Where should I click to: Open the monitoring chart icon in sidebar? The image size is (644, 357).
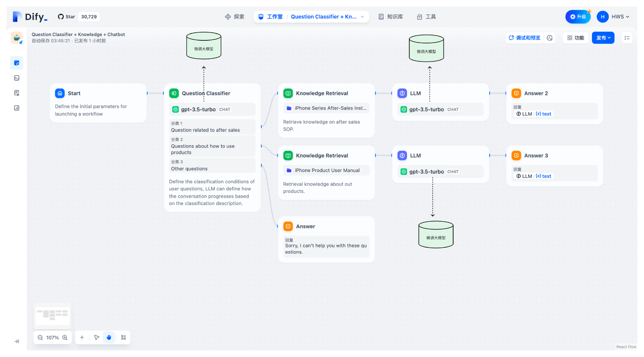pyautogui.click(x=17, y=108)
